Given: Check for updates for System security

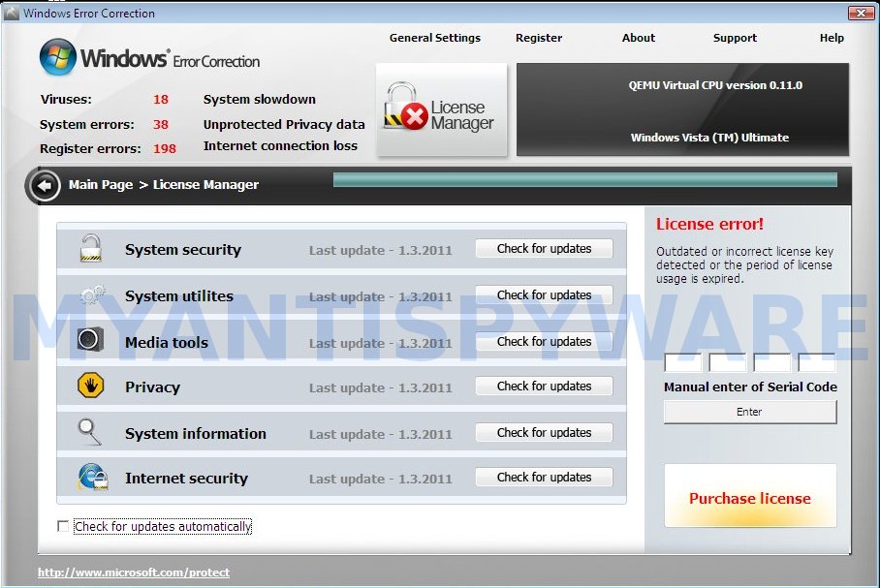Looking at the screenshot, I should point(544,249).
